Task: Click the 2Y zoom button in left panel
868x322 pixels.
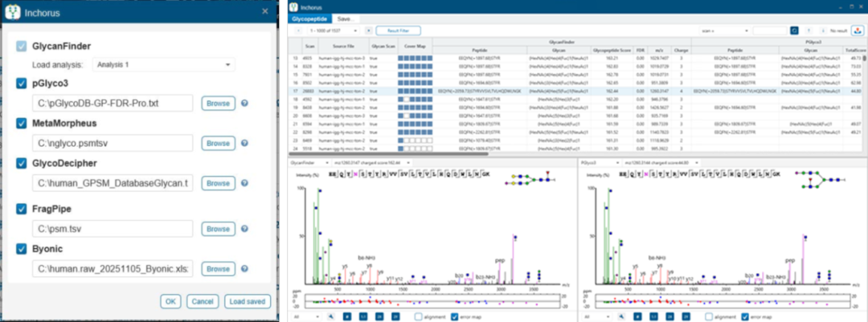Action: tap(395, 316)
